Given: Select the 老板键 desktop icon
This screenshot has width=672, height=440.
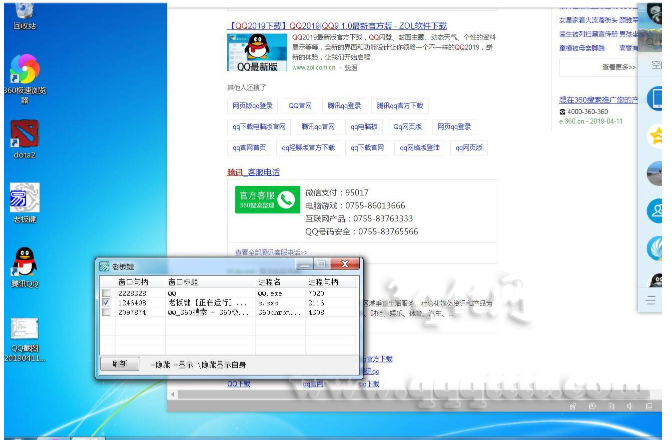Looking at the screenshot, I should (24, 203).
